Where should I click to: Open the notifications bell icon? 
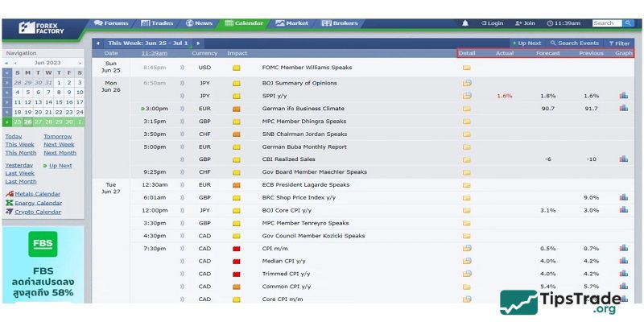click(x=465, y=23)
